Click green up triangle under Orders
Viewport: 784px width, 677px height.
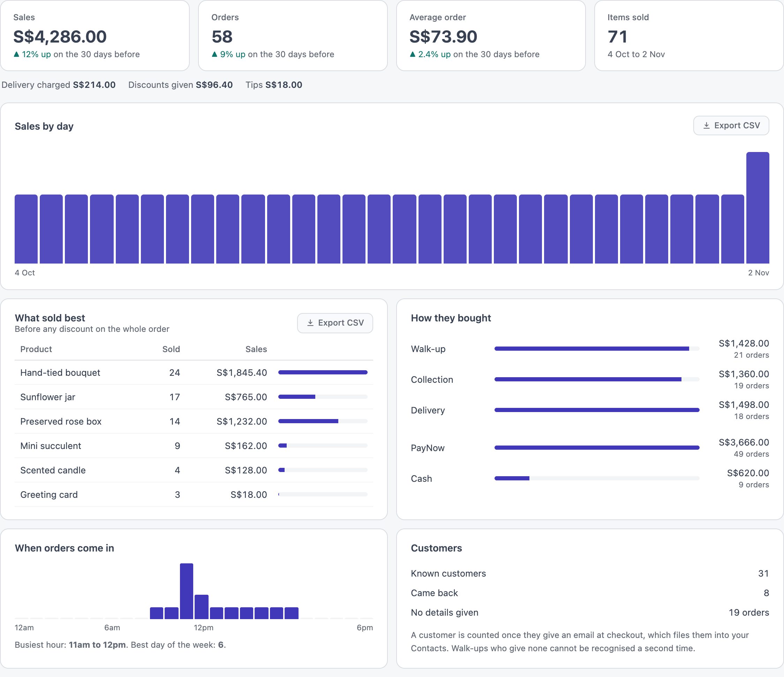click(214, 54)
